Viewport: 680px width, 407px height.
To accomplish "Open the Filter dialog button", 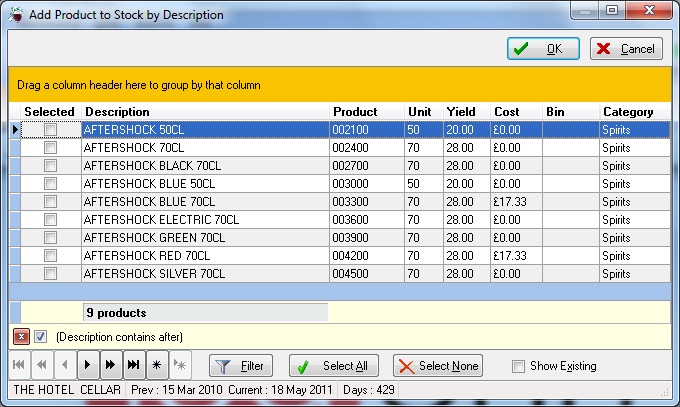I will (241, 366).
